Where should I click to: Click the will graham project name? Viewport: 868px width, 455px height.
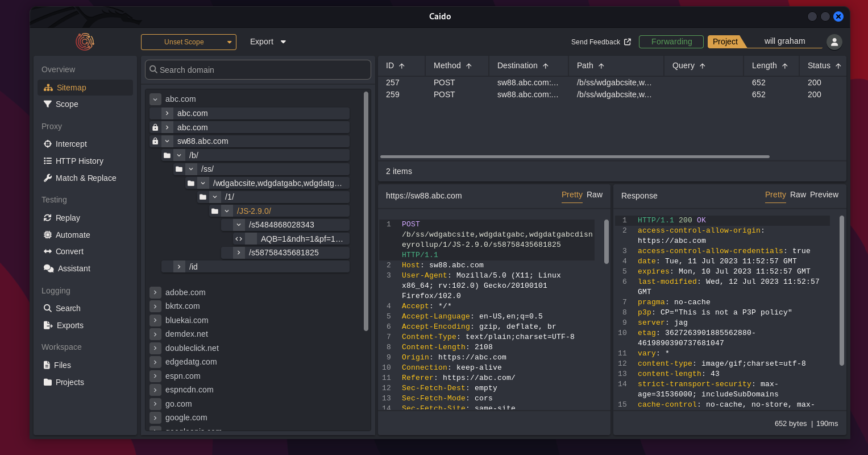pyautogui.click(x=784, y=42)
